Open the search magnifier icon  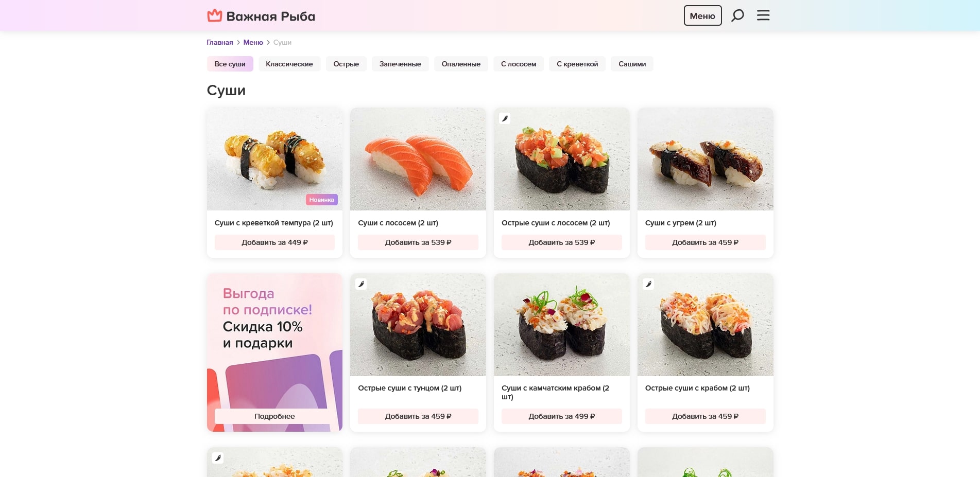click(x=737, y=15)
